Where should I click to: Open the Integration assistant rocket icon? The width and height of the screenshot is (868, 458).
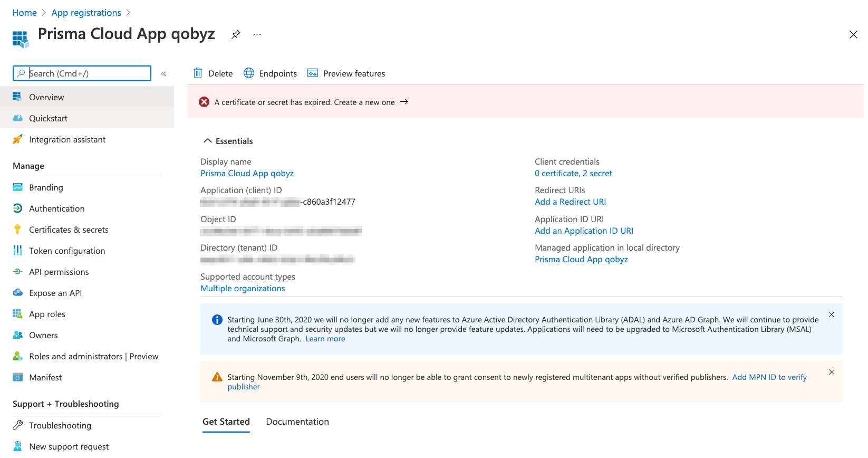point(17,139)
